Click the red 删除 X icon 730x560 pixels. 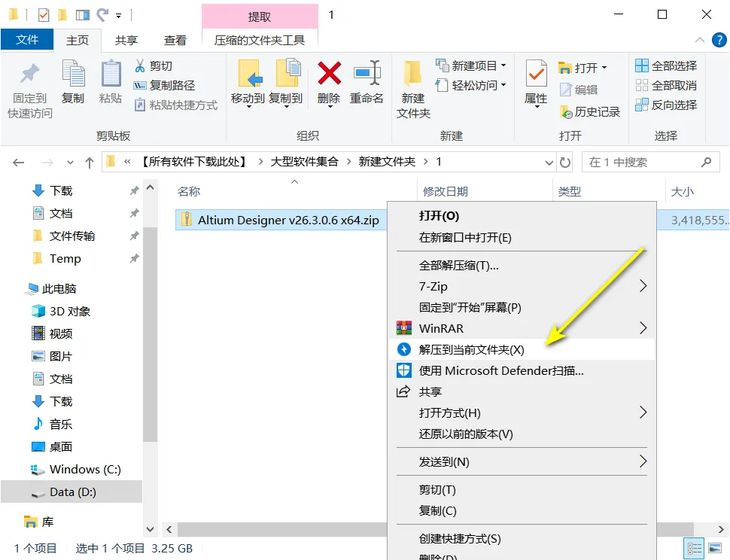(x=329, y=73)
